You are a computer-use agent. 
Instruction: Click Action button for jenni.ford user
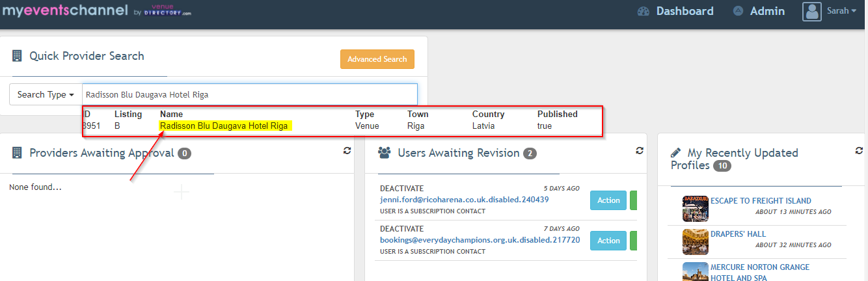tap(608, 200)
